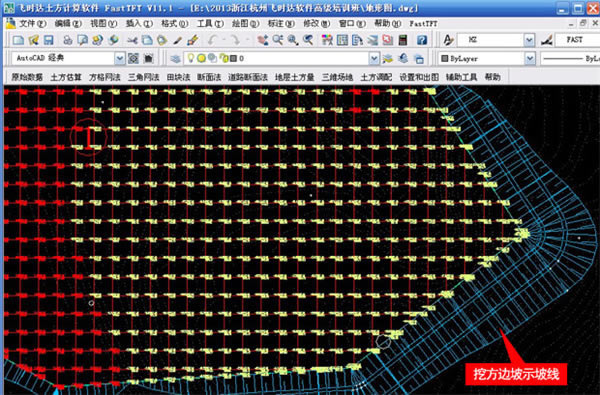Toggle layer 0 freeze sun icon

coord(201,59)
